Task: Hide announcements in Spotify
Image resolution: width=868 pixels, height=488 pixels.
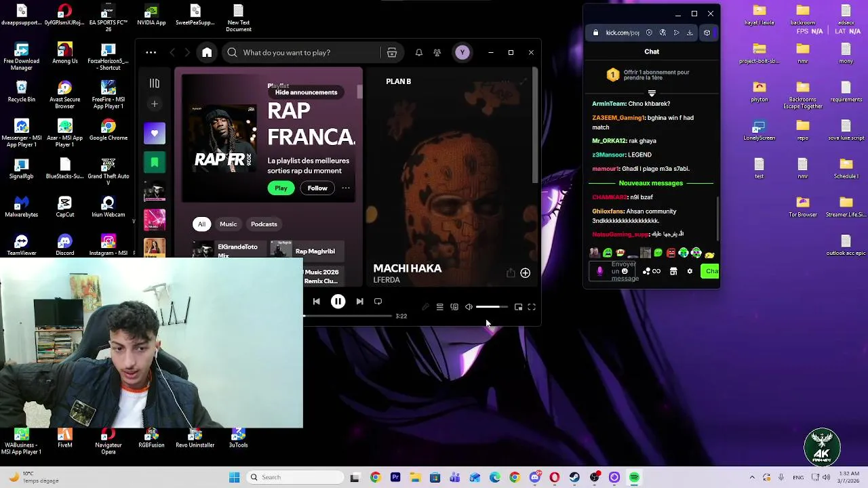Action: point(306,92)
